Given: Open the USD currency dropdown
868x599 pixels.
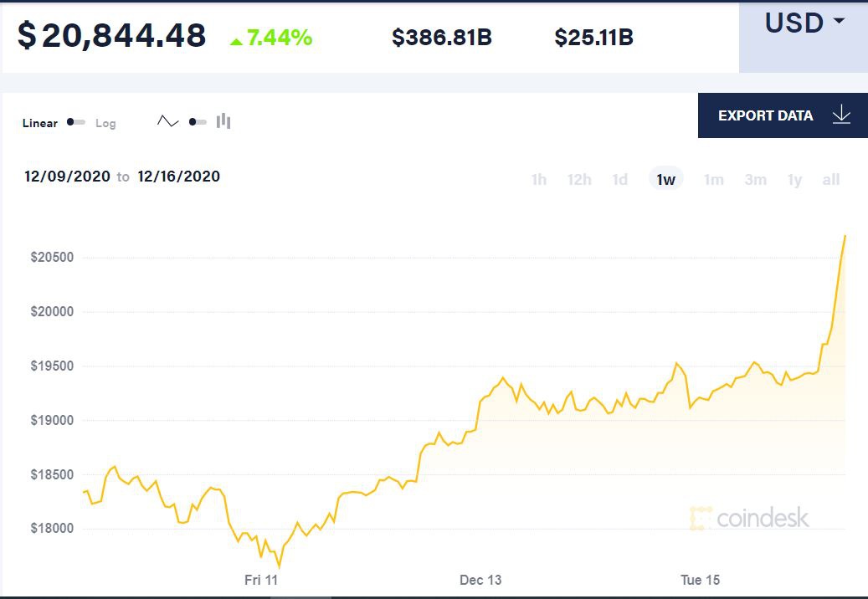Looking at the screenshot, I should click(x=804, y=23).
